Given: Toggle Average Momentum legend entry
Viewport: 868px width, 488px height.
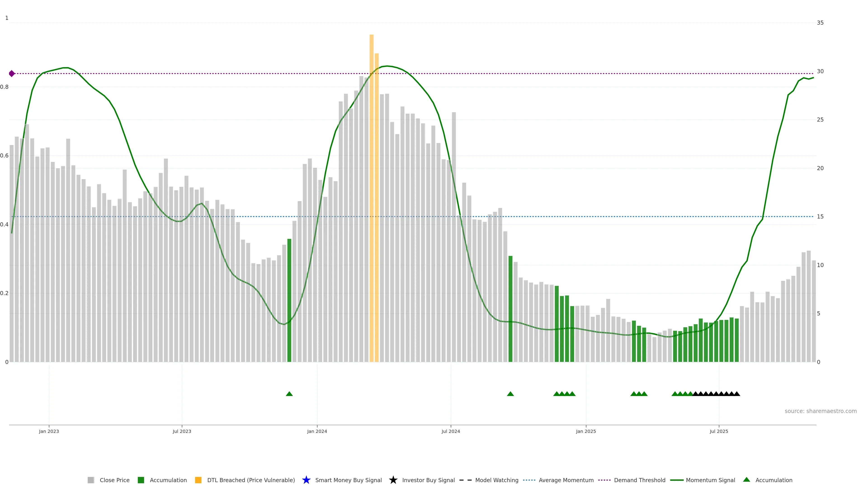Looking at the screenshot, I should pos(566,480).
